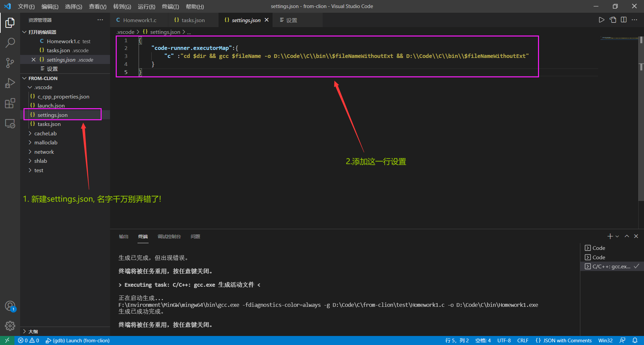Click the Split Editor icon
Screen dimensions: 644x345
click(x=624, y=20)
